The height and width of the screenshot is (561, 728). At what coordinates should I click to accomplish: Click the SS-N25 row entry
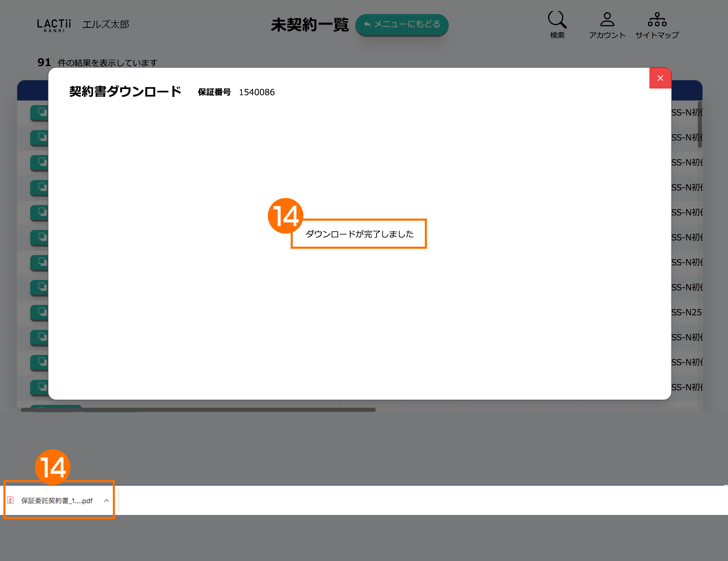click(687, 312)
